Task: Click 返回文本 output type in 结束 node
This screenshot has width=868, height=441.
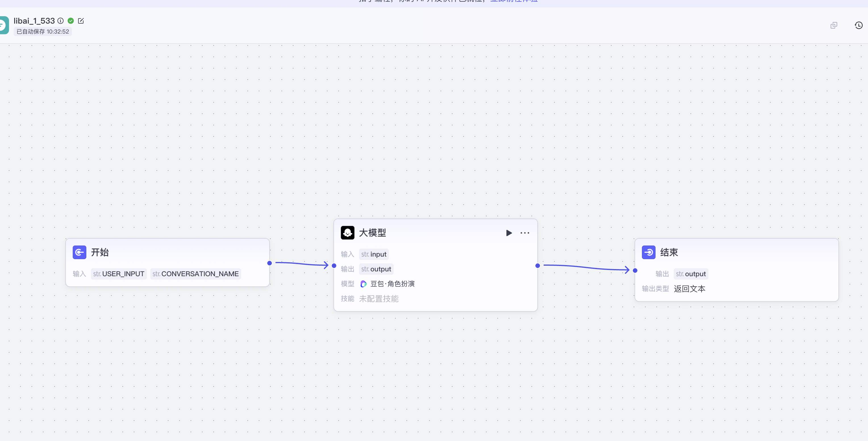Action: coord(689,289)
